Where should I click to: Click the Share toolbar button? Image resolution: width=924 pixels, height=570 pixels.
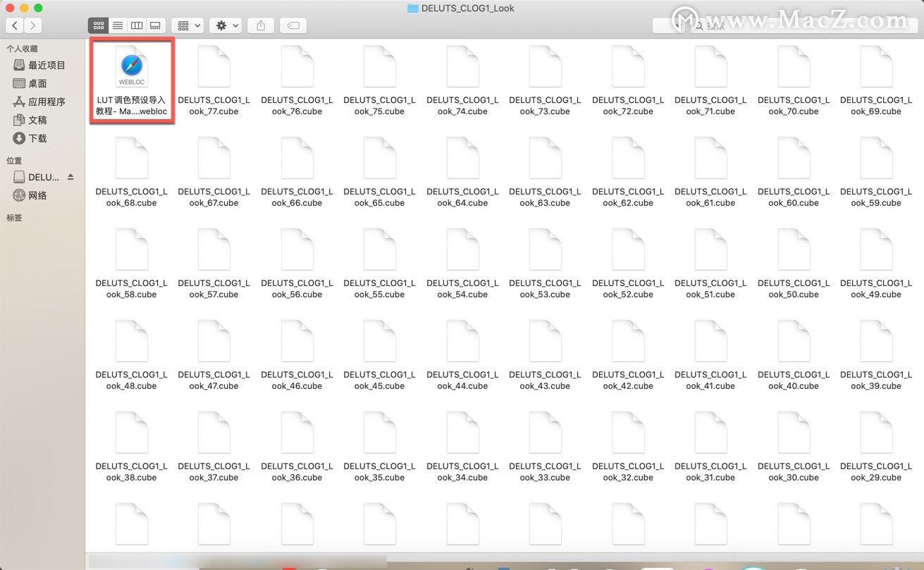pos(261,25)
